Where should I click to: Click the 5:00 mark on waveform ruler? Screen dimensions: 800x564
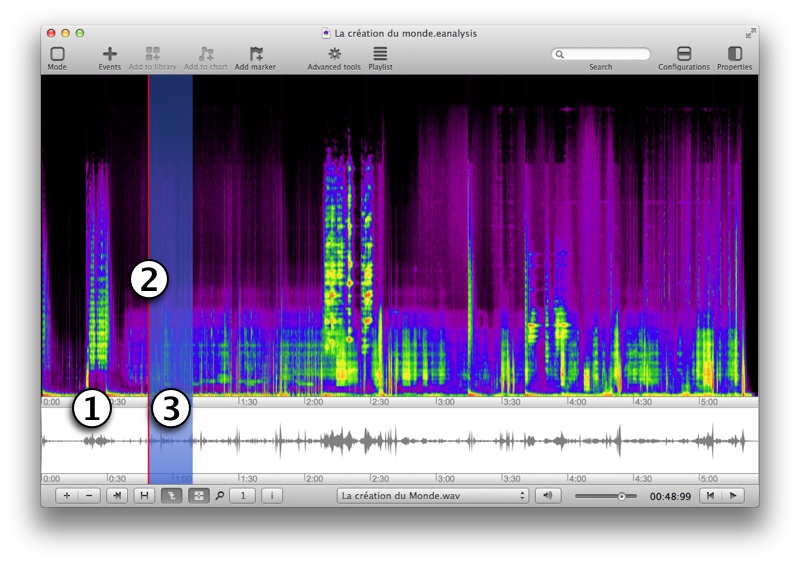coord(709,479)
